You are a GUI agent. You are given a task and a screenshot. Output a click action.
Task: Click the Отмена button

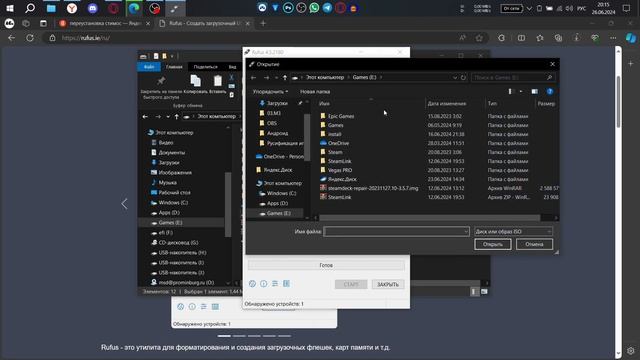(534, 244)
